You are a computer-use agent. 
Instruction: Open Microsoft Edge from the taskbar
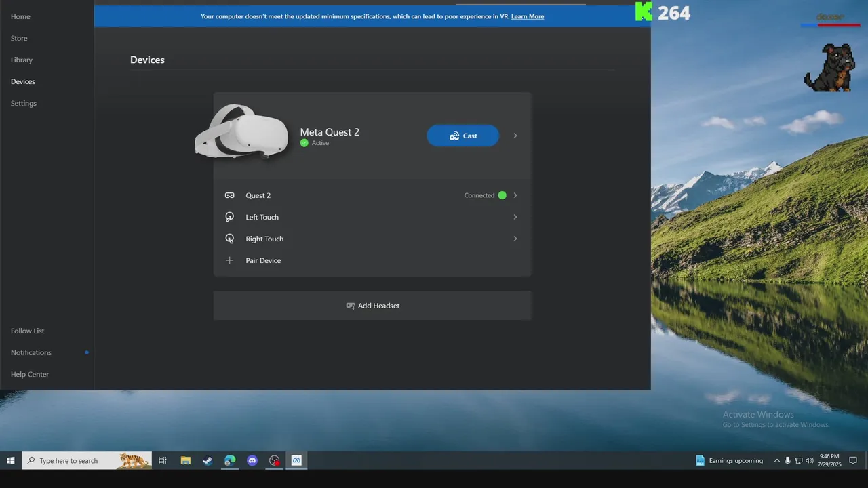click(230, 460)
